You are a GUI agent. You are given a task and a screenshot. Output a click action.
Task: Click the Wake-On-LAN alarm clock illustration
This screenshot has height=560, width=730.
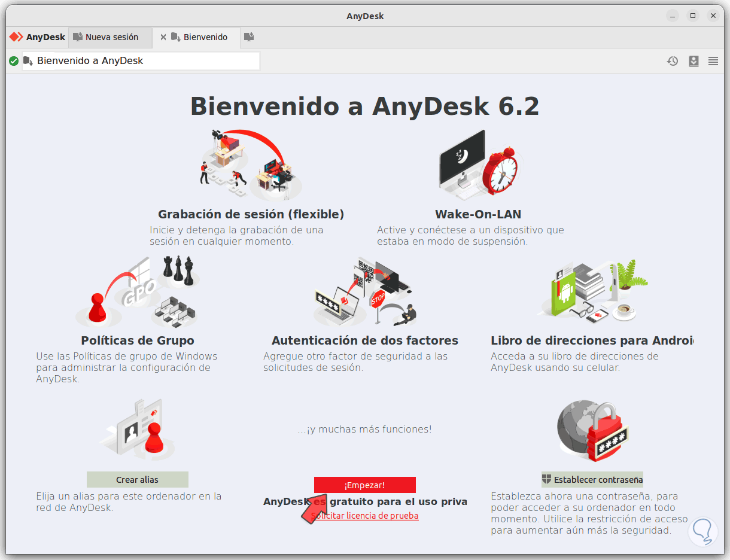click(480, 166)
